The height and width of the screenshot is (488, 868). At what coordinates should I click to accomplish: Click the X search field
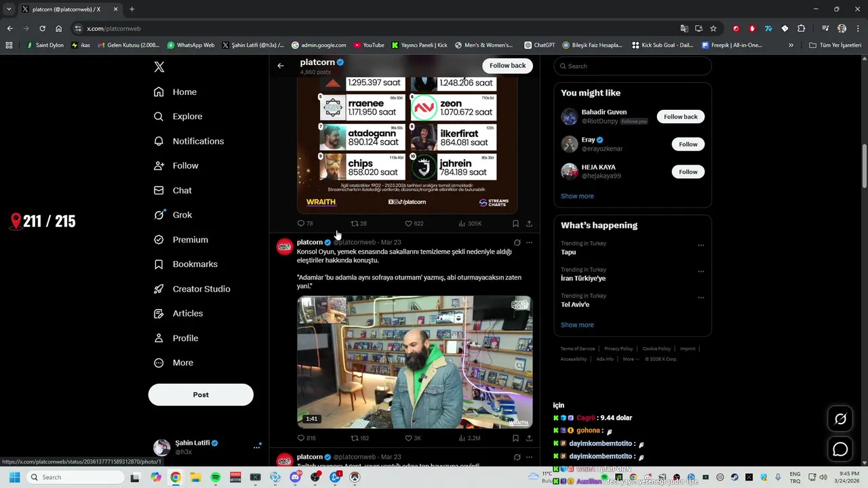click(633, 66)
